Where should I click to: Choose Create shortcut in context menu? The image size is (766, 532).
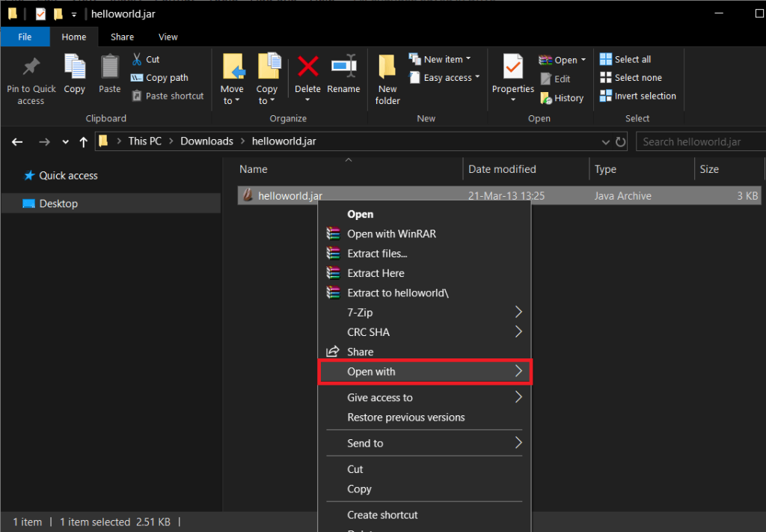click(x=424, y=514)
